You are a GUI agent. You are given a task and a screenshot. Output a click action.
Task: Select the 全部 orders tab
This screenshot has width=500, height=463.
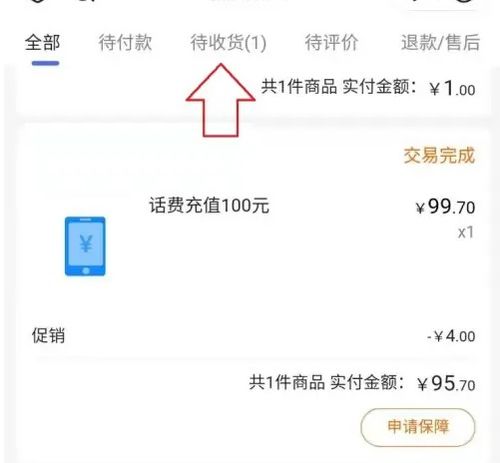pos(43,43)
